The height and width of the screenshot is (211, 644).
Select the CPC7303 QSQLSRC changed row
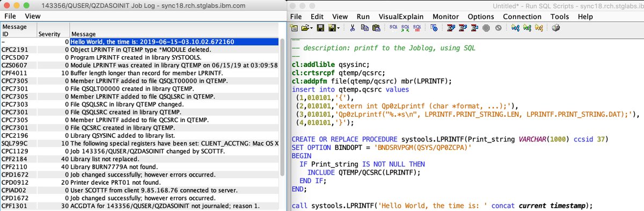[x=140, y=104]
